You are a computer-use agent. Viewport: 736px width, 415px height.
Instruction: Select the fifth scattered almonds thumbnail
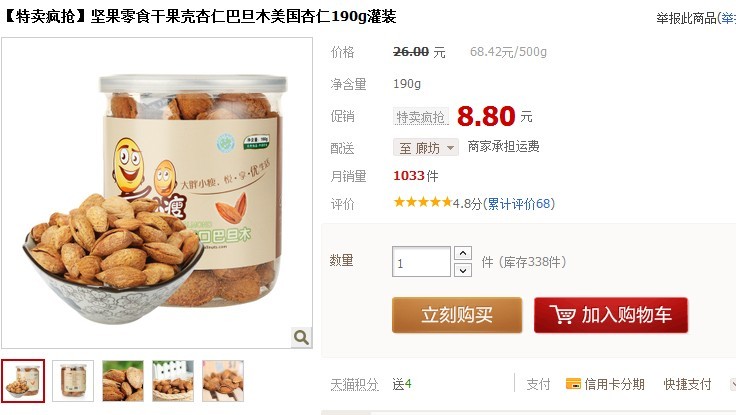click(223, 381)
